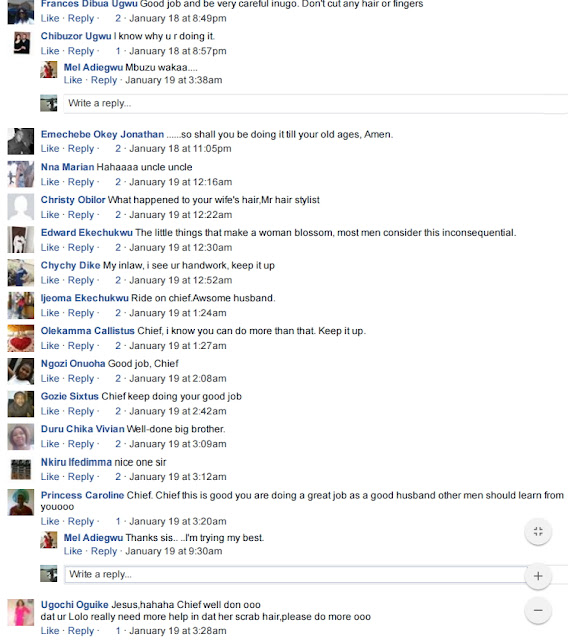The image size is (568, 640).
Task: Click the collapse fullscreen arrows button
Action: tap(538, 531)
